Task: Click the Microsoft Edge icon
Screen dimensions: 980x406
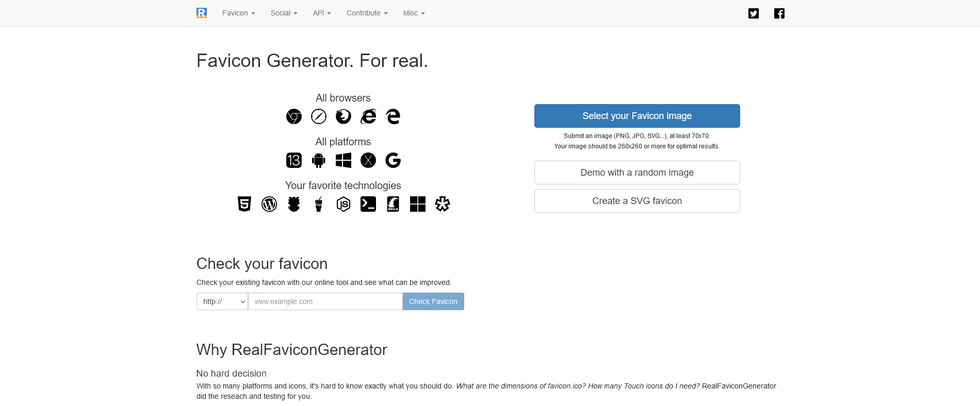Action: [393, 116]
